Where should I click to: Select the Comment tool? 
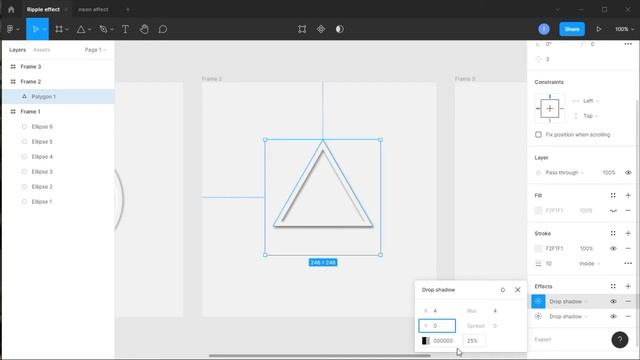(x=162, y=29)
